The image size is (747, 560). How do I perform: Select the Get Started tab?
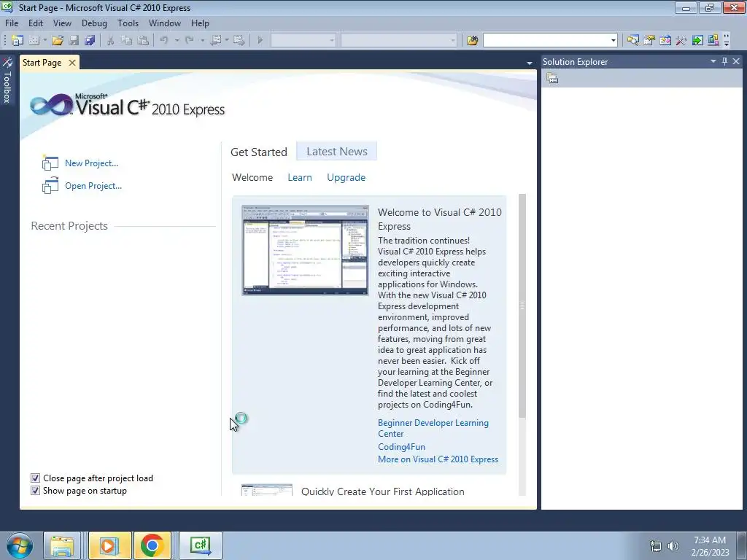pyautogui.click(x=259, y=152)
